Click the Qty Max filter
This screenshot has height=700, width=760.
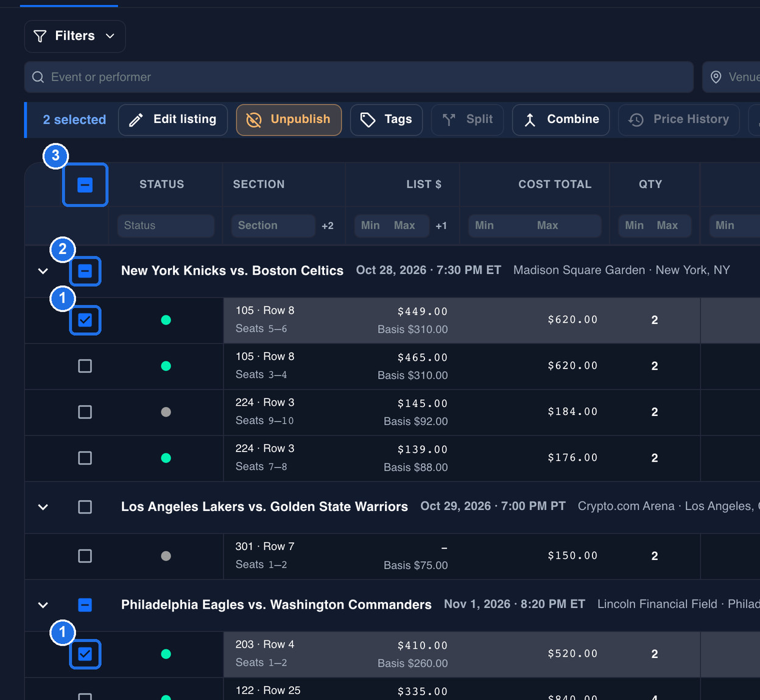click(669, 225)
